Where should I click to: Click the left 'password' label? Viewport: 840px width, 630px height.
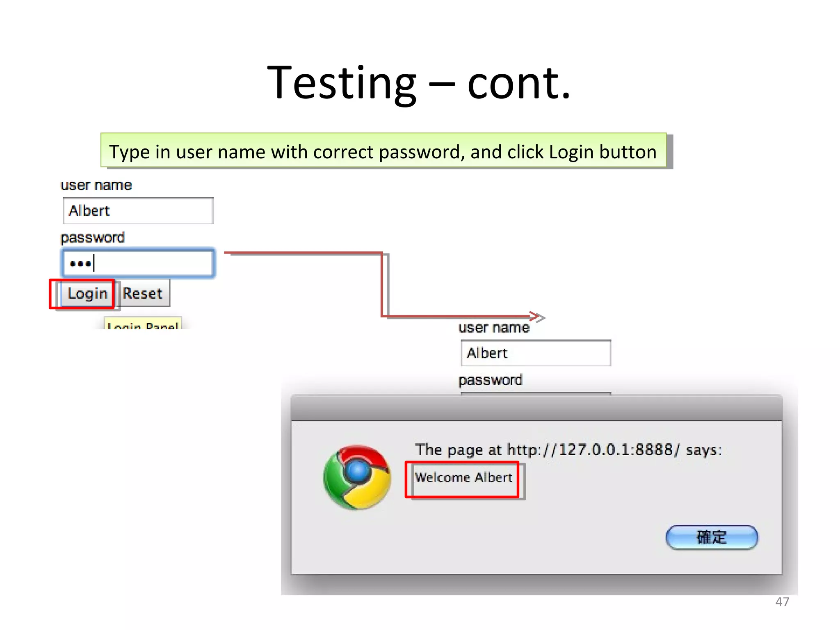pos(92,237)
